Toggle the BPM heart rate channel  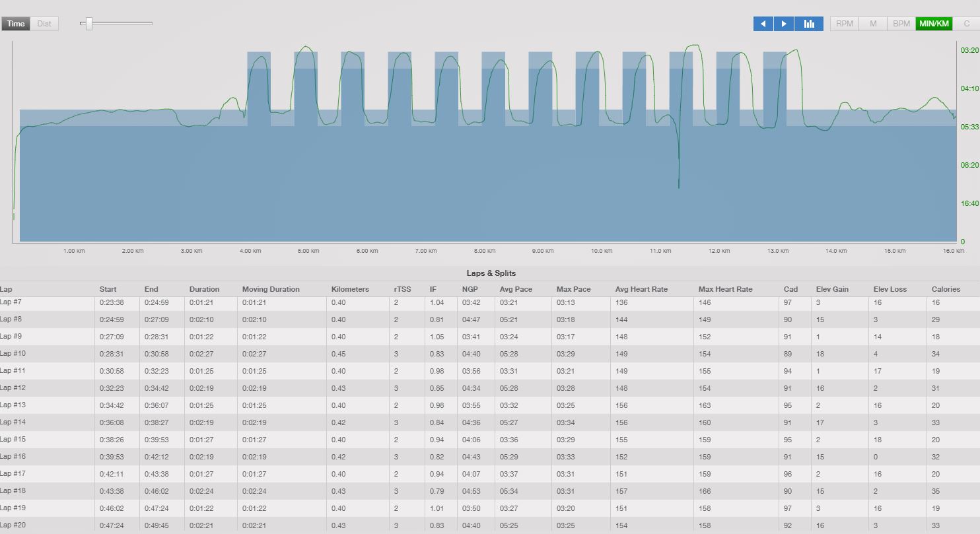point(901,24)
